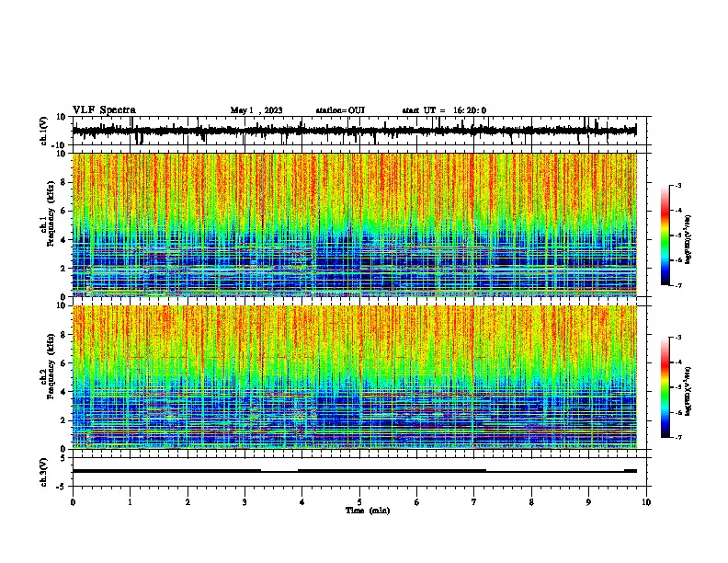The image size is (728, 563).
Task: Click the "ch.1(V)" waveform axis label
Action: (44, 131)
